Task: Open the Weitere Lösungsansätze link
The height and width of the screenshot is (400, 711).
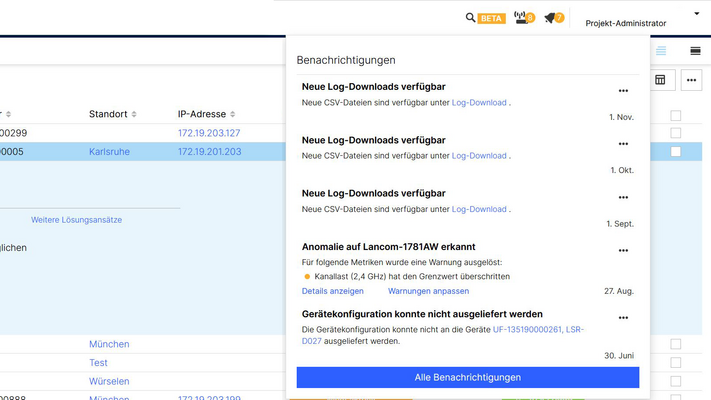Action: coord(76,220)
